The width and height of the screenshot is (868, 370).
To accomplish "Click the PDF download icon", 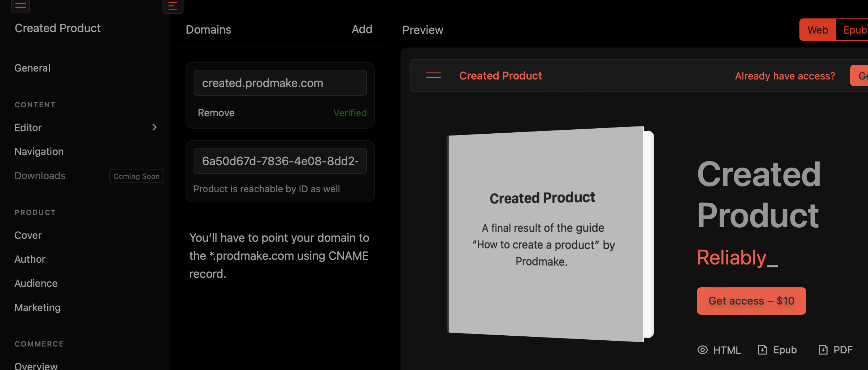I will point(823,350).
